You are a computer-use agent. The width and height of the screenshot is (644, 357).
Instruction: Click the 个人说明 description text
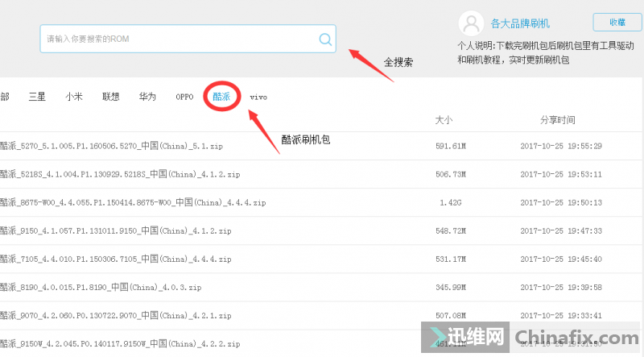(x=546, y=52)
